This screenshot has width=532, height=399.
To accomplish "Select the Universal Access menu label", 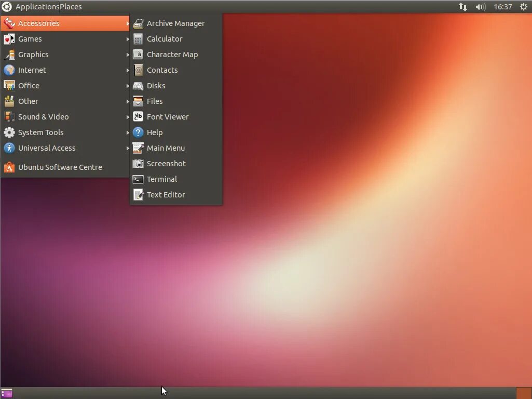I will point(47,149).
